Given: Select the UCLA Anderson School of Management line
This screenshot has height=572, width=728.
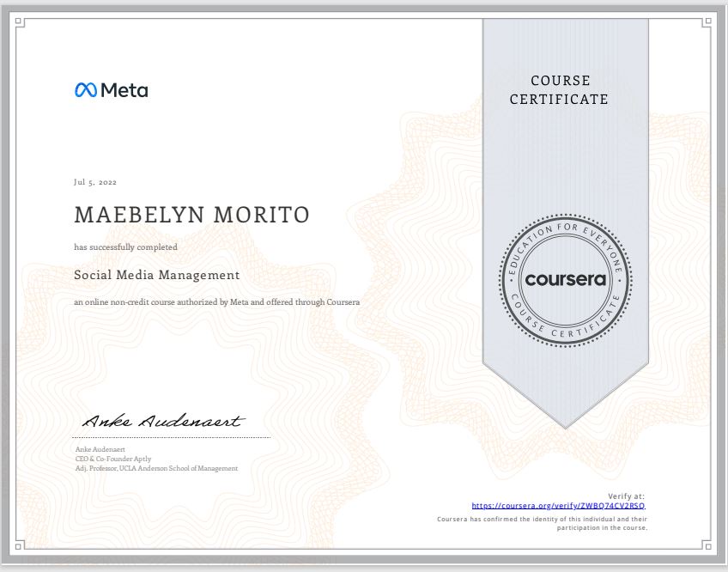Looking at the screenshot, I should [x=156, y=468].
